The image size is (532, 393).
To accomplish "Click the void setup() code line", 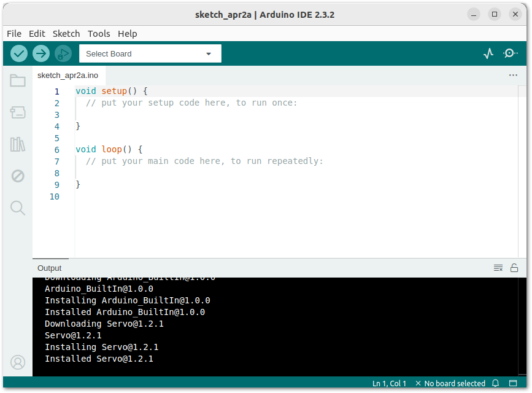I will (111, 91).
